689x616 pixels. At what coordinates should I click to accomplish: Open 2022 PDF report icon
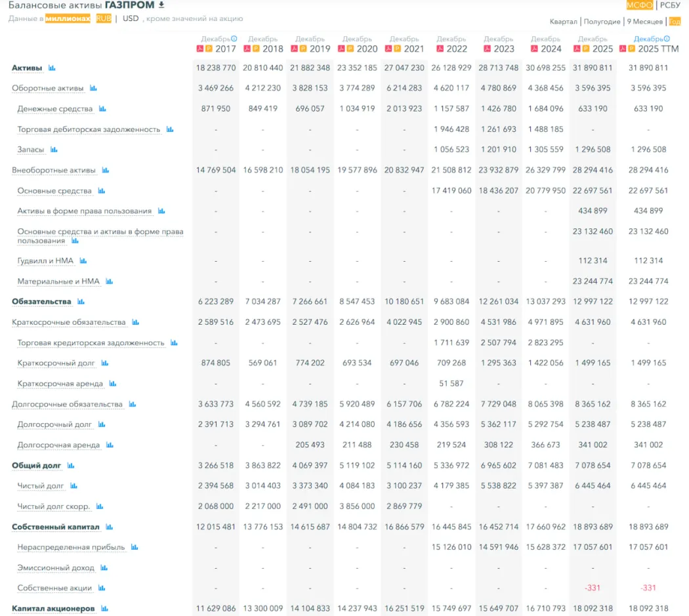[440, 49]
